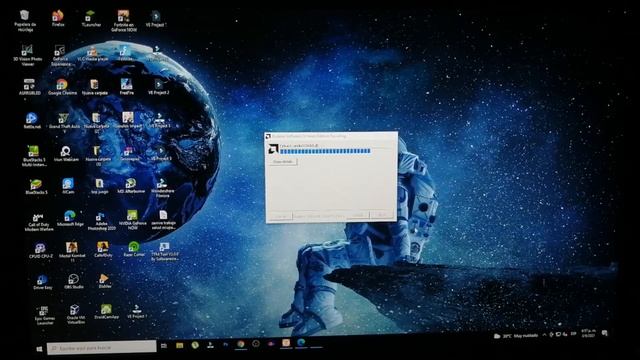Select the DroidCamApp desktop shortcut
640x360 pixels.
click(x=106, y=312)
